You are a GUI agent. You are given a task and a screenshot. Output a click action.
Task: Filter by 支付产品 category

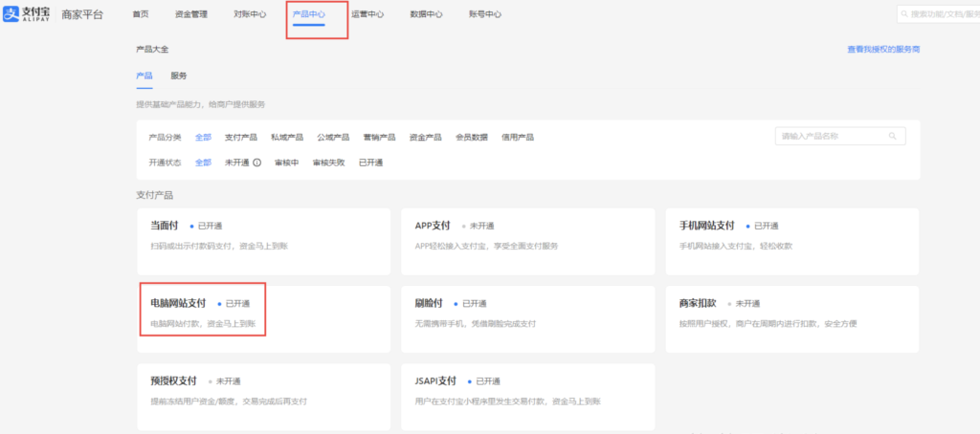click(x=241, y=138)
